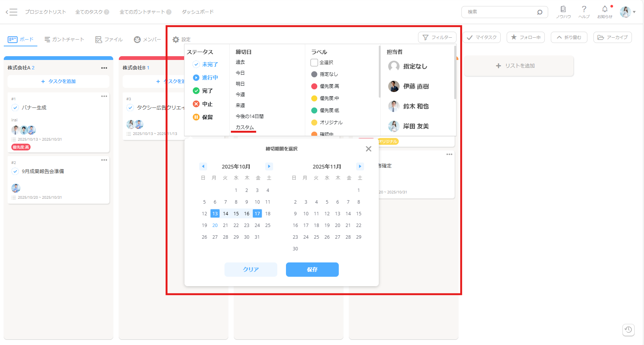
Task: Open the history icon at bottom right
Action: point(628,330)
